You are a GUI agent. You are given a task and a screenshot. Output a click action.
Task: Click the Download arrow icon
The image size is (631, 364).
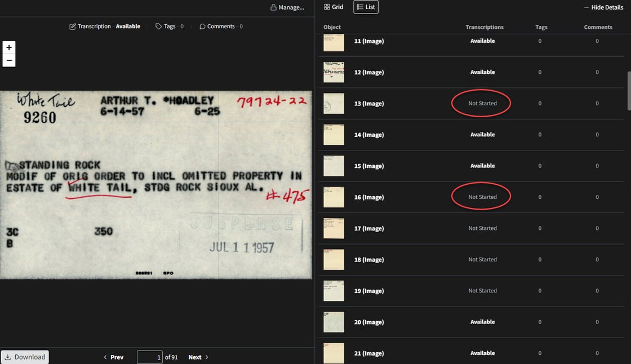pos(8,357)
